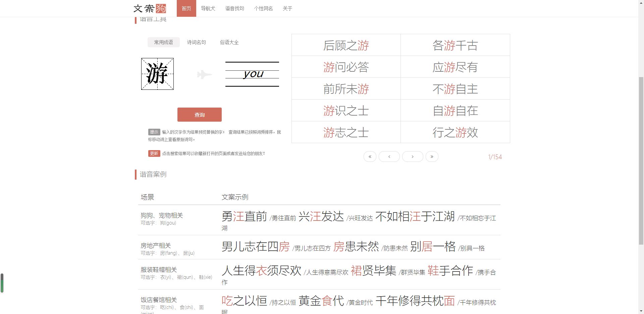The width and height of the screenshot is (644, 314).
Task: Open the 关于 nav item
Action: (x=287, y=8)
